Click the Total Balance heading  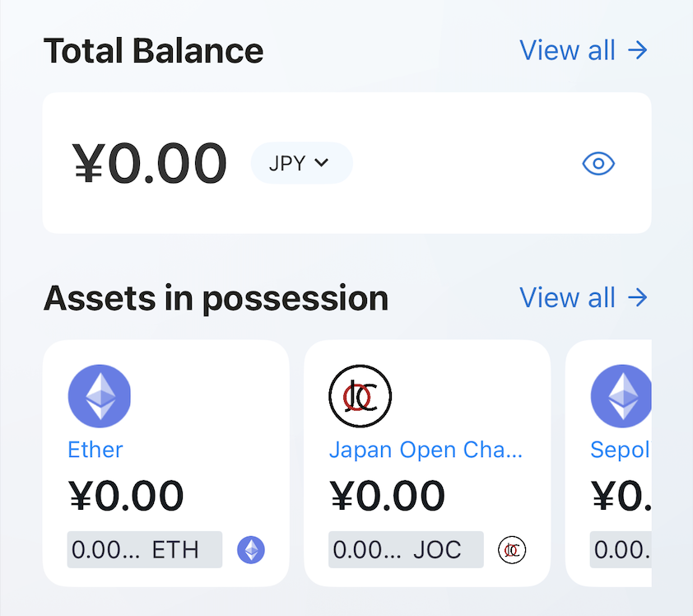(153, 50)
